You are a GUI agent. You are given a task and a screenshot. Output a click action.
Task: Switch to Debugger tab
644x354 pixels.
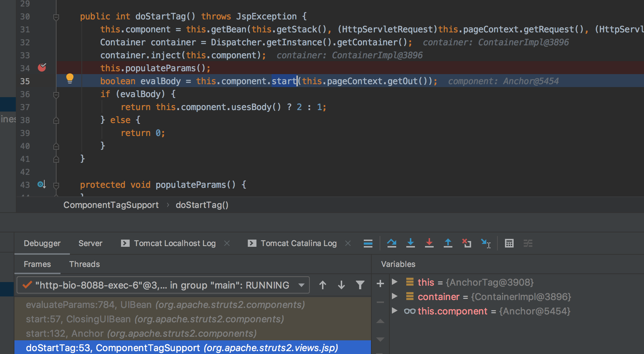[x=42, y=244]
